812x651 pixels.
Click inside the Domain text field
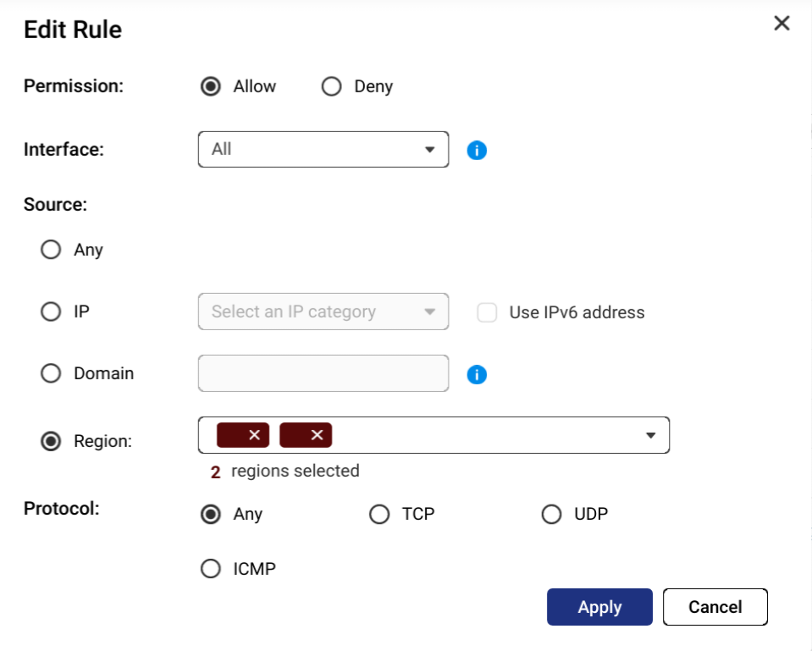tap(323, 373)
